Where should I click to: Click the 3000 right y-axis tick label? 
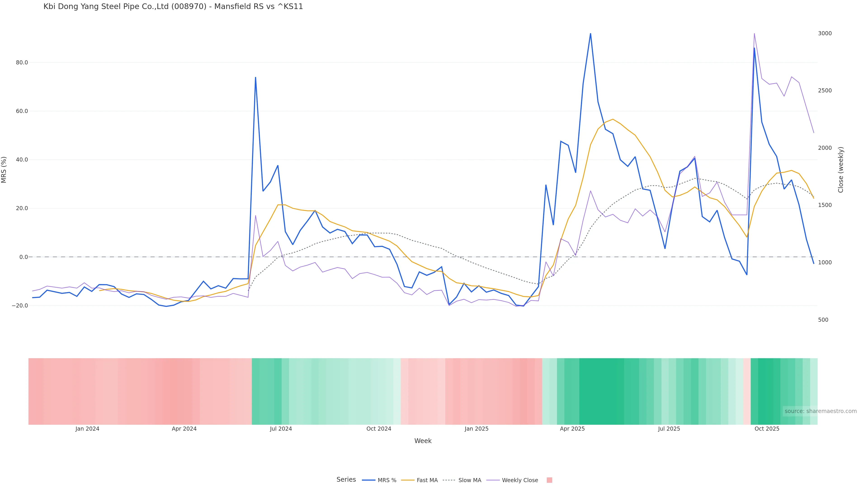click(825, 33)
